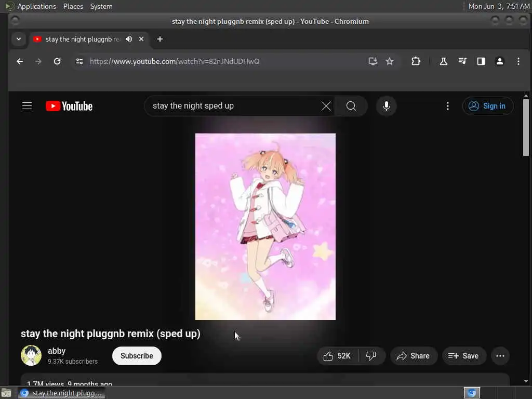The image size is (532, 399).
Task: Subscribe to abby channel
Action: pyautogui.click(x=137, y=356)
